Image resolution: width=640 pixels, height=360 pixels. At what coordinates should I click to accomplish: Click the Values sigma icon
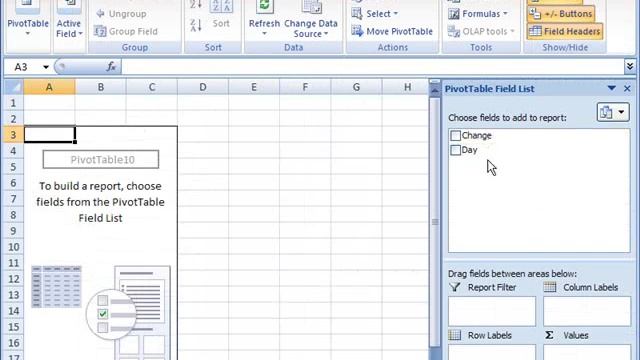[x=549, y=335]
